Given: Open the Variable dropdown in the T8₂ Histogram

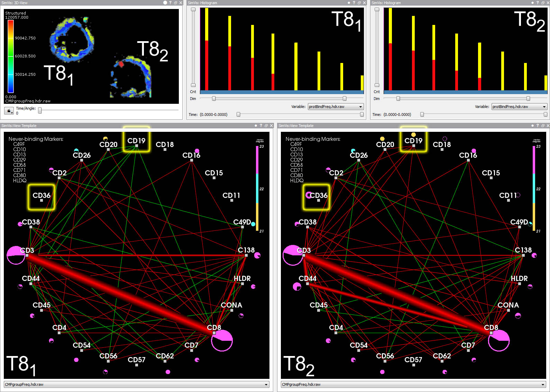Looking at the screenshot, I should pyautogui.click(x=519, y=107).
